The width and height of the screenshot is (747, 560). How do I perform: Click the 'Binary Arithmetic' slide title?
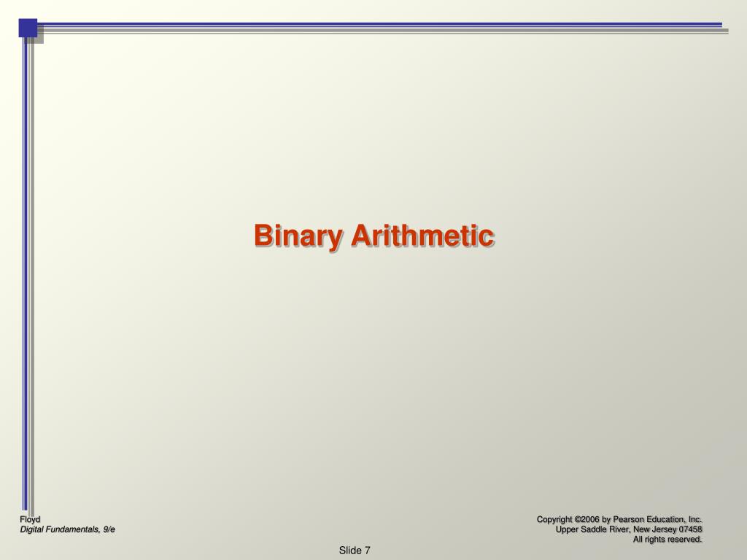pyautogui.click(x=374, y=236)
